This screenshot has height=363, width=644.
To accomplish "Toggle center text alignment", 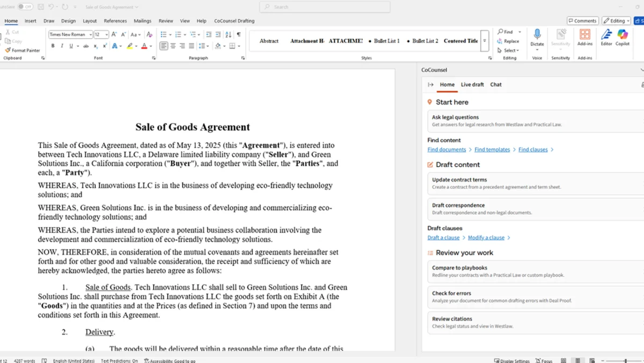I will coord(173,46).
